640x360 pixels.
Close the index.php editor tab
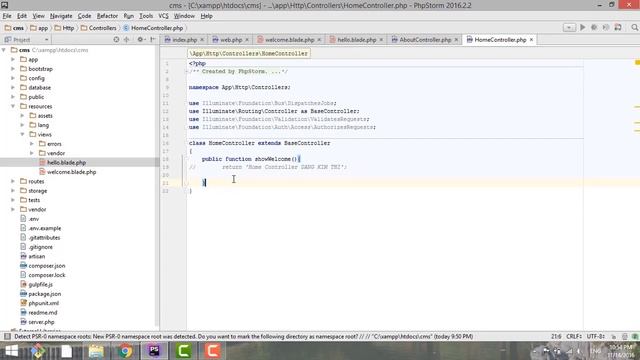click(x=202, y=40)
